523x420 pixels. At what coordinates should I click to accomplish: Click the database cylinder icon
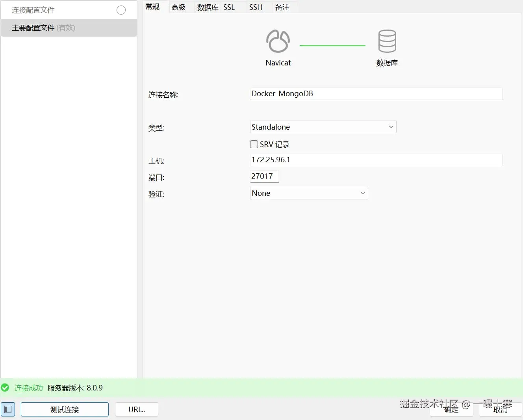(x=387, y=41)
